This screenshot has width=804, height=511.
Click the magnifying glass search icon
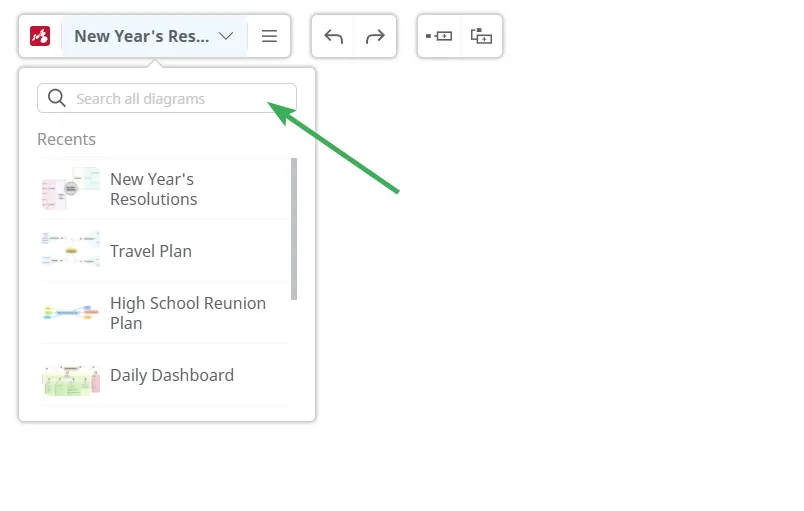point(56,98)
